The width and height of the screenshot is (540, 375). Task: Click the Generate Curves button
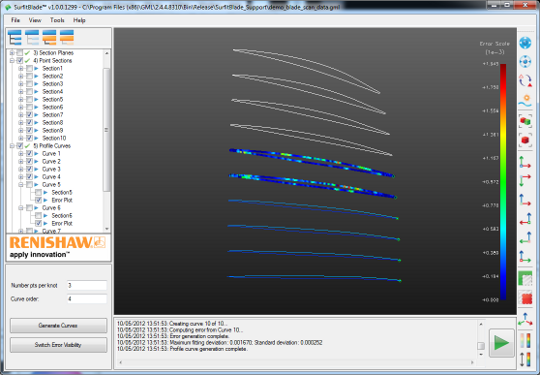58,325
